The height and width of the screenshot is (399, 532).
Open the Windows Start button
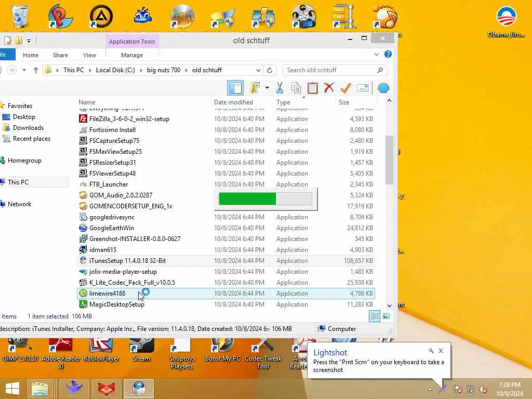click(x=12, y=389)
